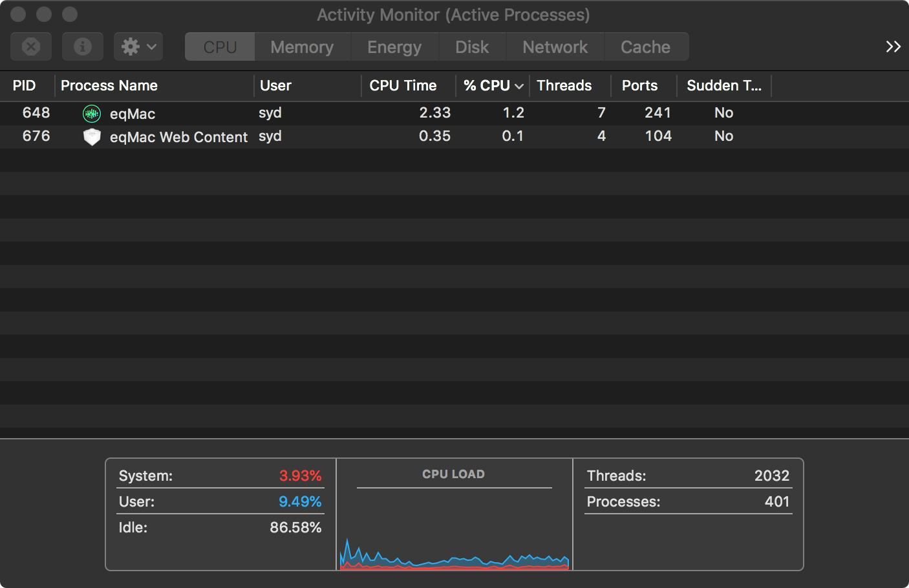Click Ports value 104
The height and width of the screenshot is (588, 909).
tap(658, 136)
